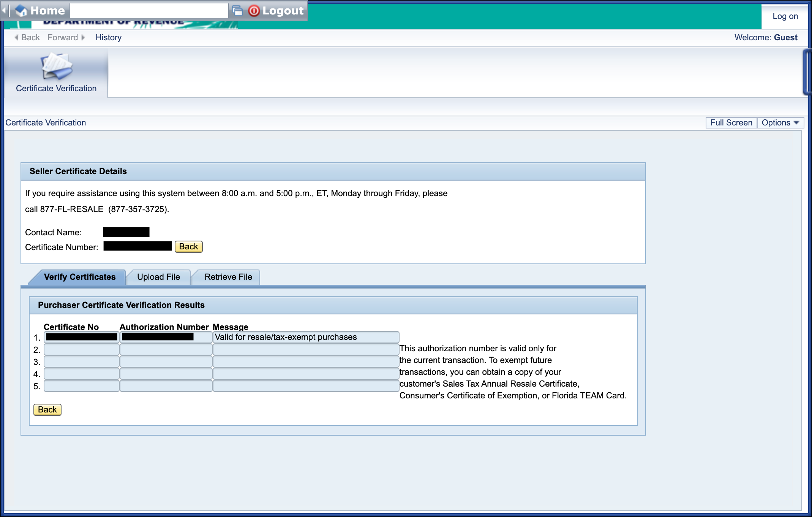Click the windows stack icon beside Logout
The height and width of the screenshot is (517, 812).
click(237, 11)
